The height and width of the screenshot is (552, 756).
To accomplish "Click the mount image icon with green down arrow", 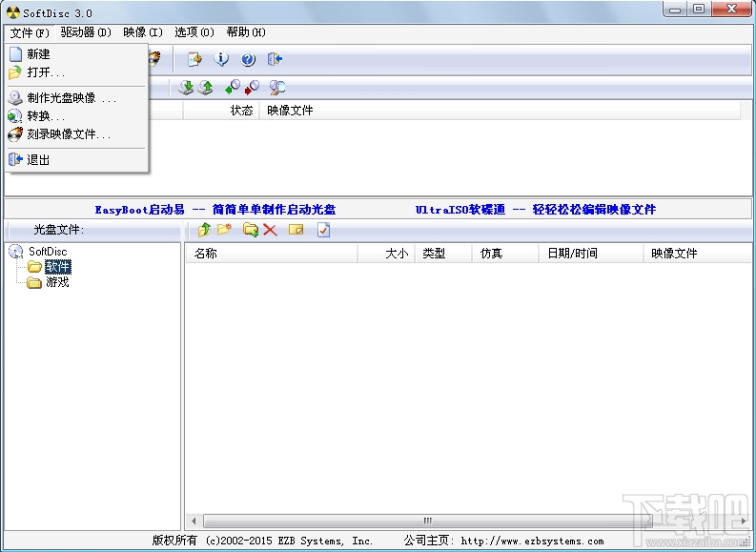I will pos(186,88).
